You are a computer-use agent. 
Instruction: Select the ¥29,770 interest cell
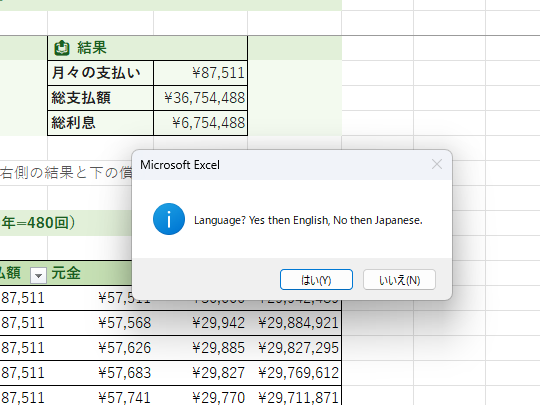(x=200, y=396)
